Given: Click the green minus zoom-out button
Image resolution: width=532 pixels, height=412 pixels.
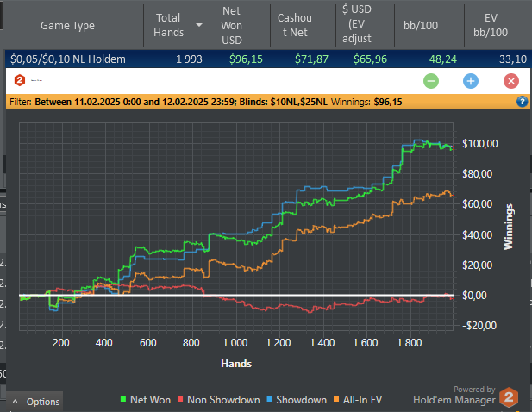Looking at the screenshot, I should click(x=431, y=81).
